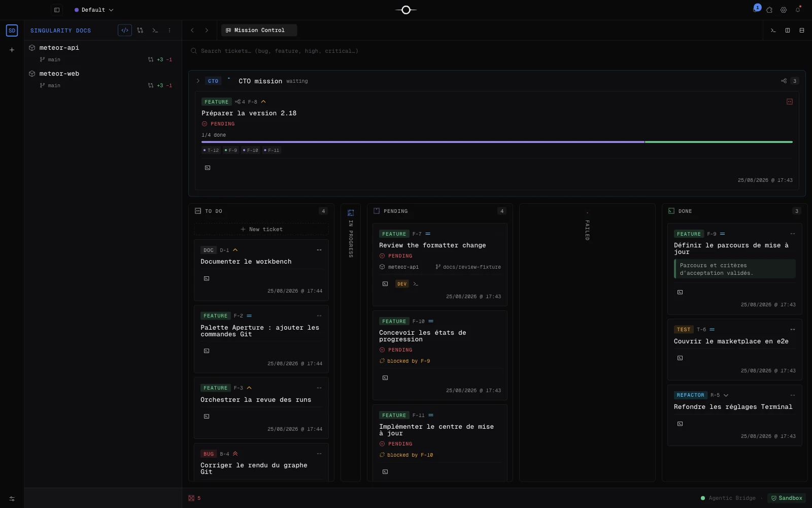Open options for Documenter le workbench ticket
This screenshot has height=508, width=812.
(319, 250)
